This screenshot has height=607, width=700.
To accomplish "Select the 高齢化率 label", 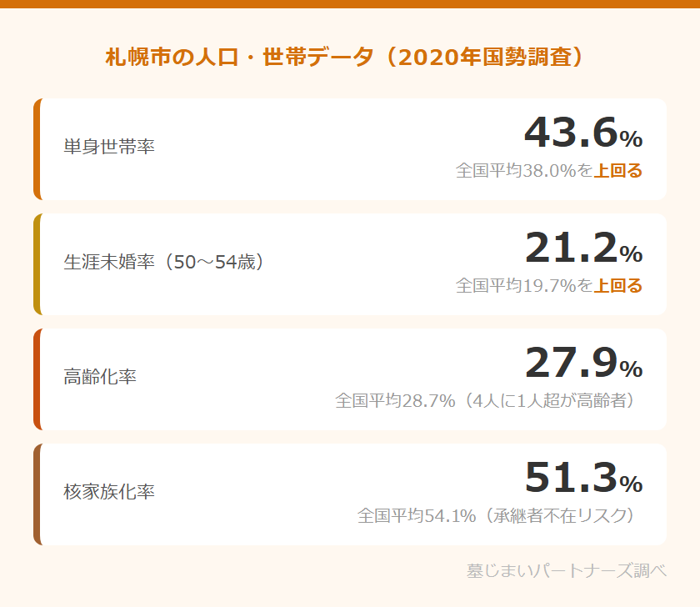I will pyautogui.click(x=100, y=377).
